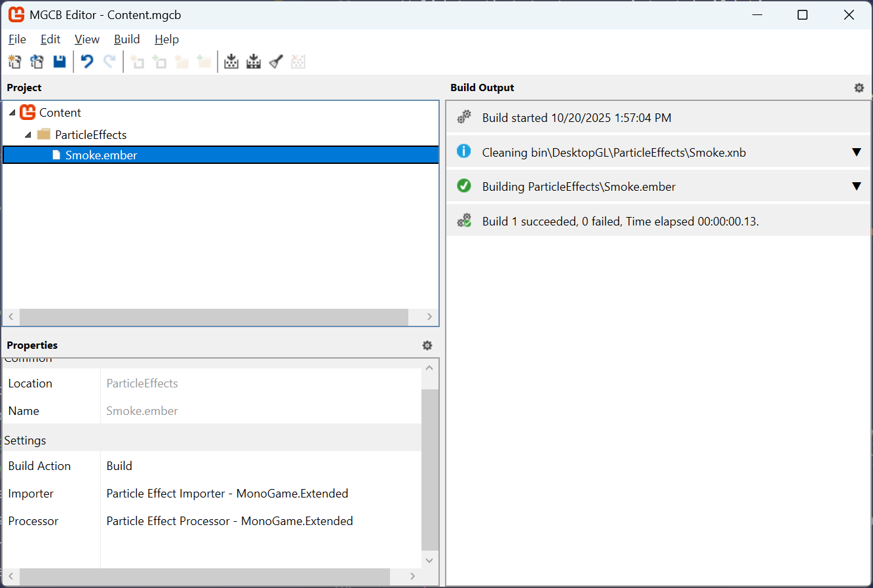The image size is (873, 588).
Task: Click Project tree horizontal scrollbar right arrow
Action: point(429,317)
